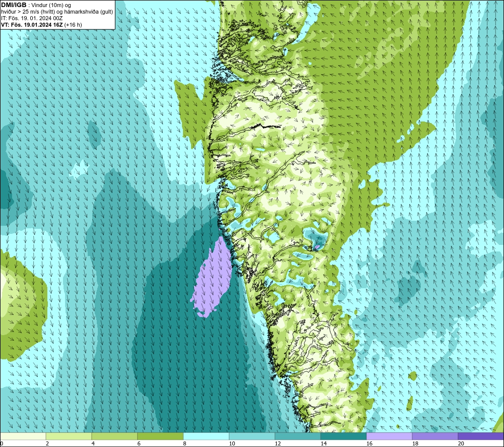This screenshot has height=447, width=504.
Task: Click the legend scale label '20'
Action: coord(461,443)
